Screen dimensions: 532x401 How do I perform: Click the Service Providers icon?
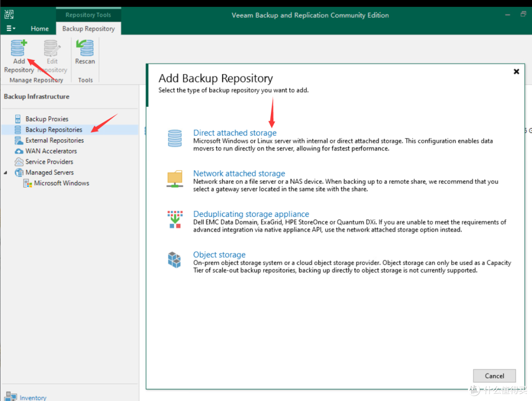(x=19, y=162)
